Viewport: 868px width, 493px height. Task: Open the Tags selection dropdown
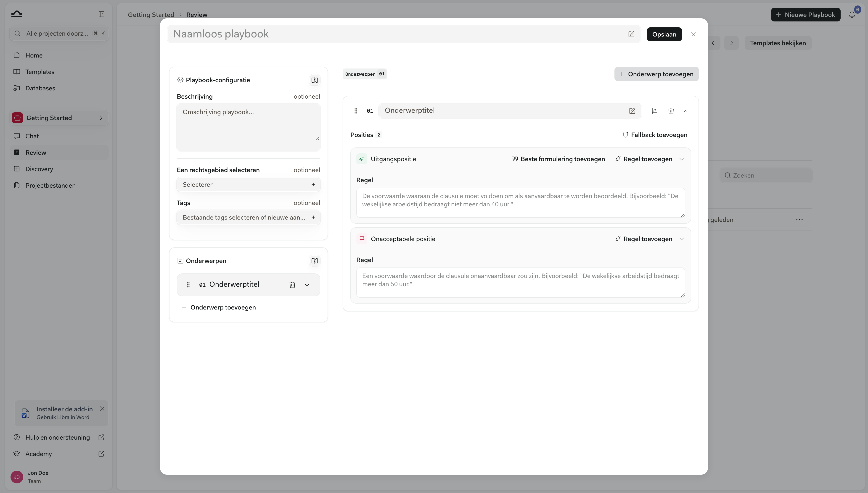(248, 217)
